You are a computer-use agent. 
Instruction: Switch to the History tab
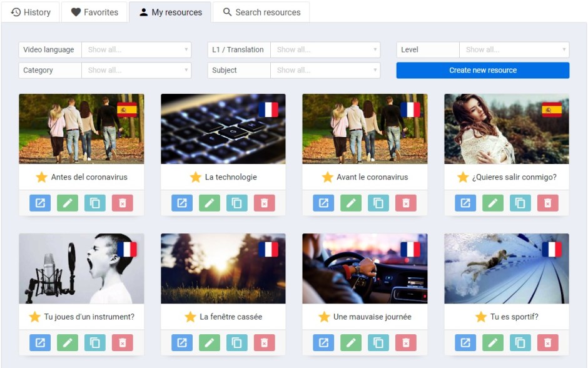(31, 12)
